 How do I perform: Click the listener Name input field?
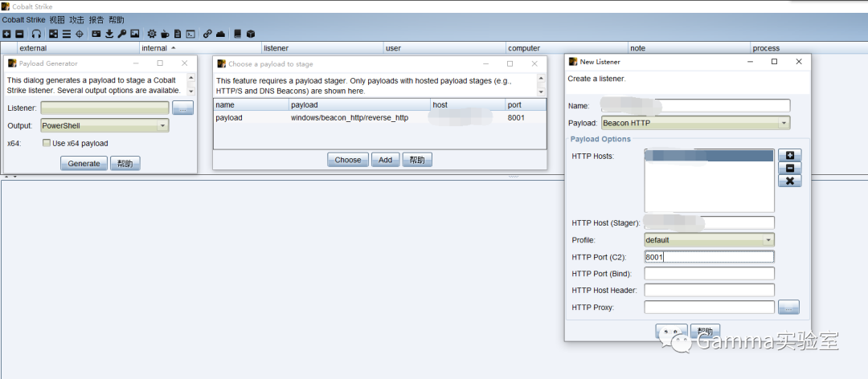point(696,106)
